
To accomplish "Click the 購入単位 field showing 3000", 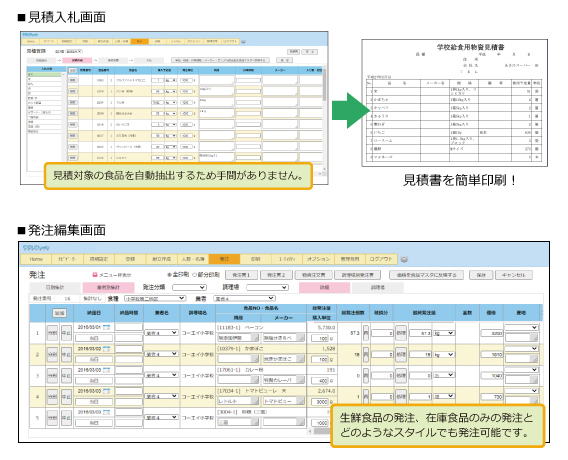I will coord(320,402).
